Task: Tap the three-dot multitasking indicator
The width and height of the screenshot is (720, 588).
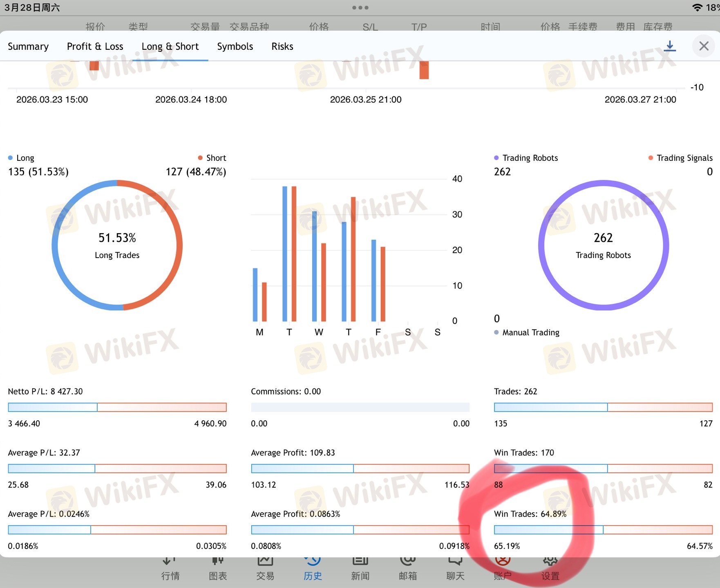Action: pyautogui.click(x=360, y=7)
